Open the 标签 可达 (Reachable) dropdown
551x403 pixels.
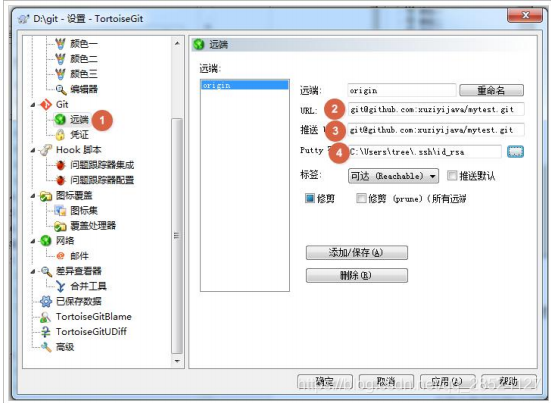[393, 176]
